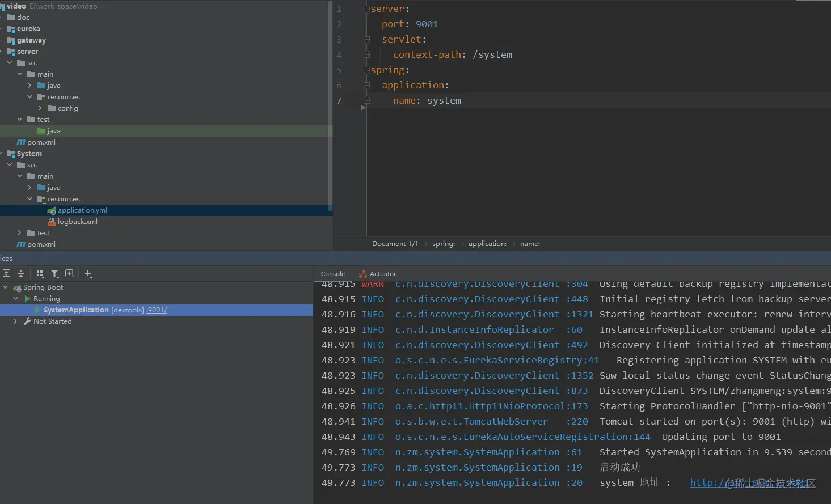Switch to the Actuator tab
This screenshot has width=831, height=504.
378,274
